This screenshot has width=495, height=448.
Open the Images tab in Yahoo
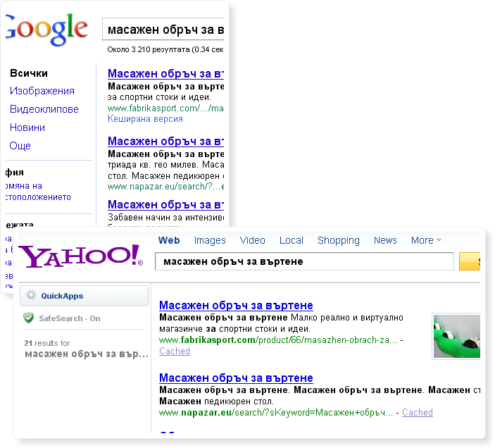(x=210, y=241)
